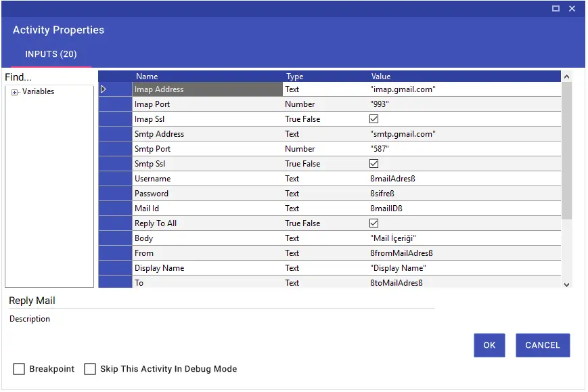Screen dimensions: 588x392
Task: Click the vertical scrollbar thumb of the grid
Action: click(x=566, y=150)
